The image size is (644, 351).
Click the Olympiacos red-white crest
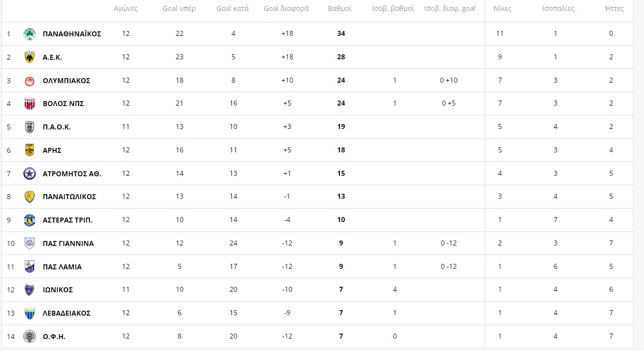pos(29,81)
